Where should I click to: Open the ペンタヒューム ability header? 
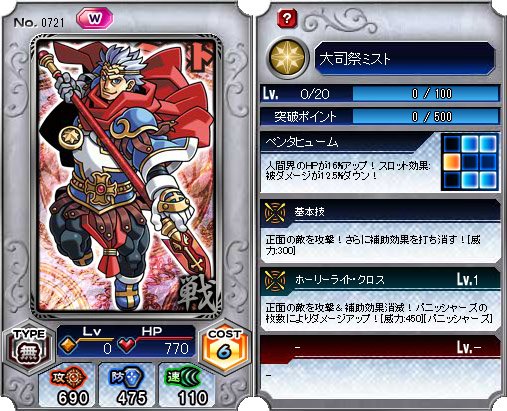[350, 142]
